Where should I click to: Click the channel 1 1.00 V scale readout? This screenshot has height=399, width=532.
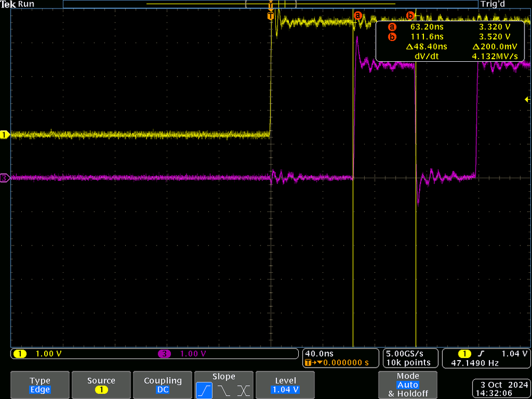click(x=48, y=354)
